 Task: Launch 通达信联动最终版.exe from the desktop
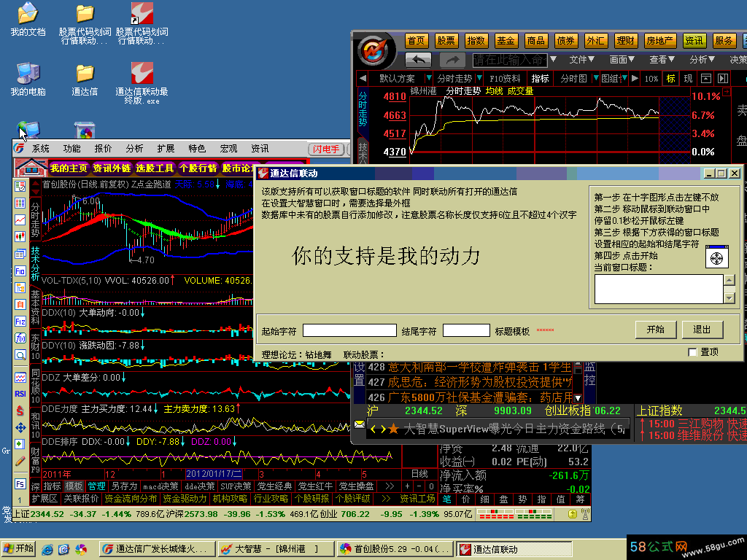click(x=142, y=83)
